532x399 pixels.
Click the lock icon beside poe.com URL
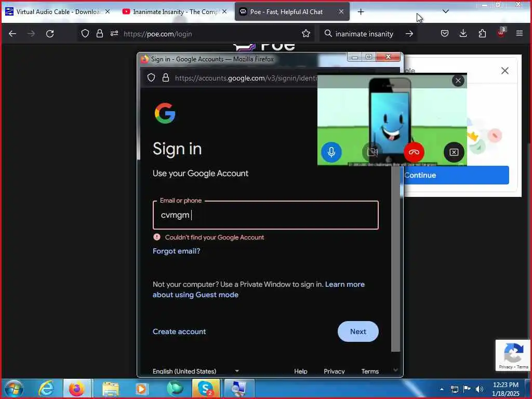pos(99,33)
